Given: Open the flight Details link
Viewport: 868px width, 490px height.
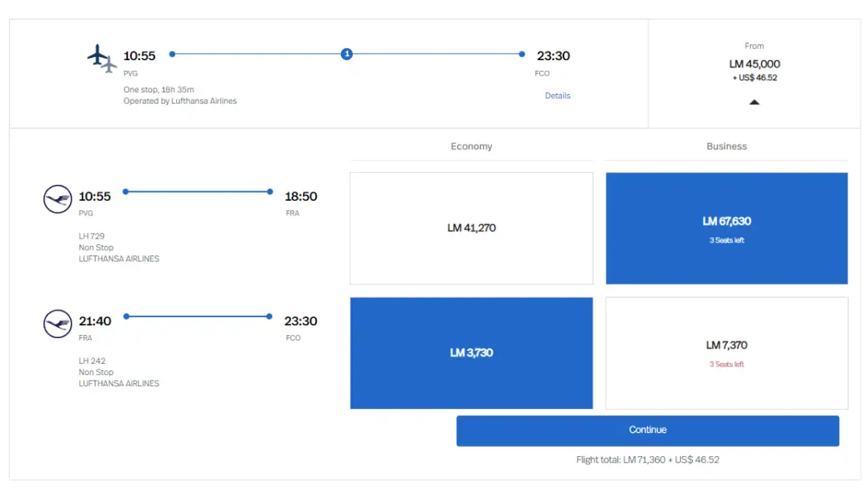Looking at the screenshot, I should click(557, 96).
